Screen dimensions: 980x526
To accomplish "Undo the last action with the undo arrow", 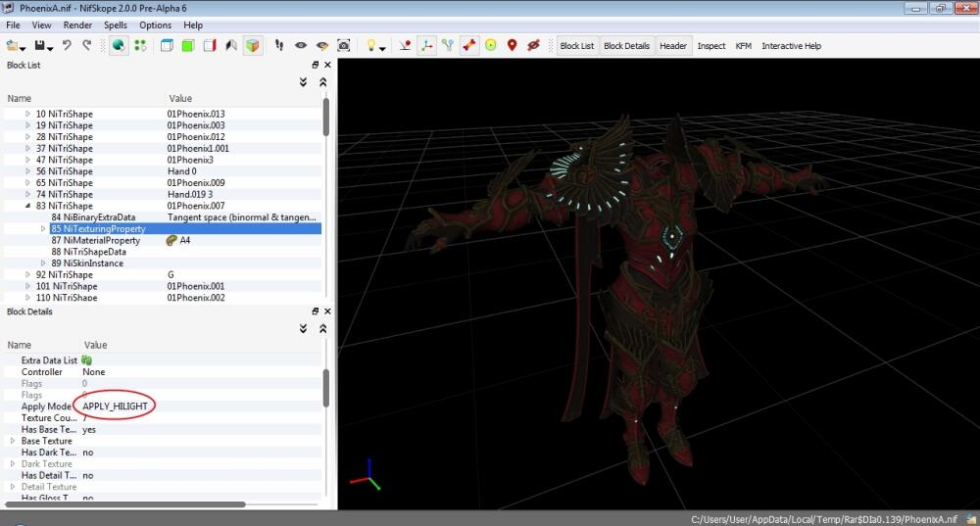I will (x=67, y=45).
